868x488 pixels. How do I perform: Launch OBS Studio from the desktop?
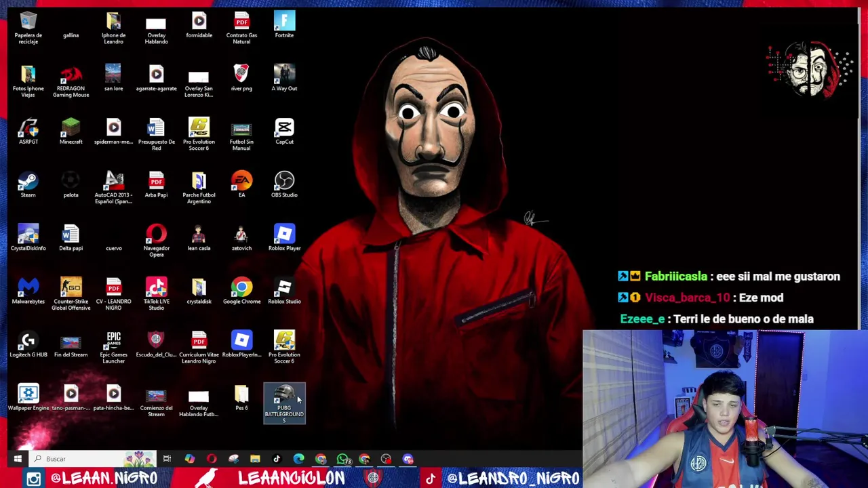tap(284, 185)
